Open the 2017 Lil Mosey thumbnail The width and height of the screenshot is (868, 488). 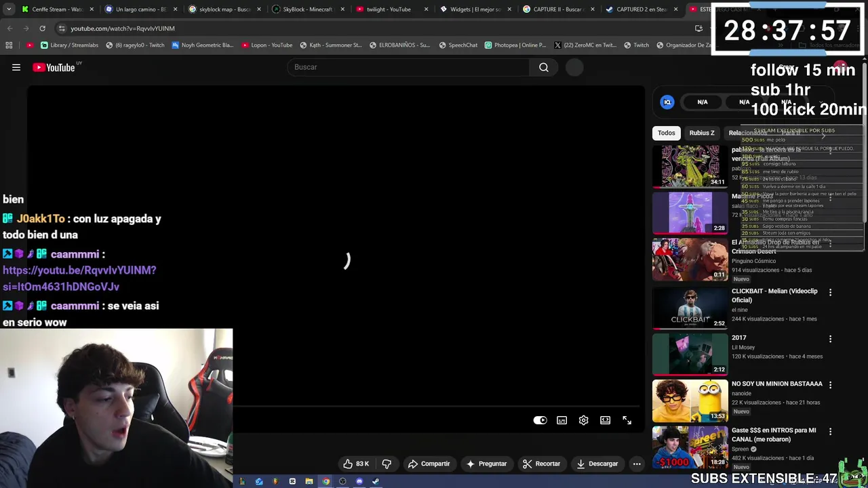click(690, 354)
